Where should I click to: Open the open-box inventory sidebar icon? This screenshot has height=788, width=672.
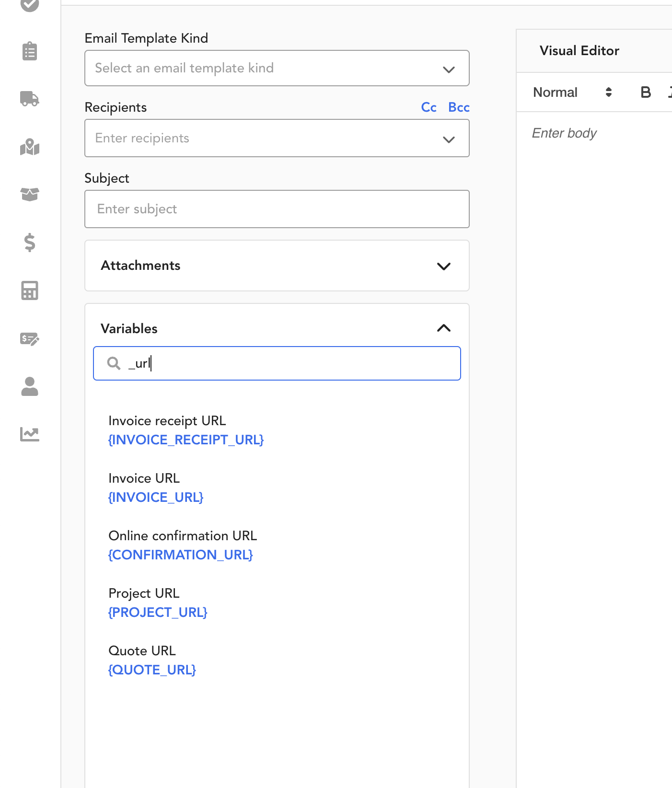(x=30, y=194)
